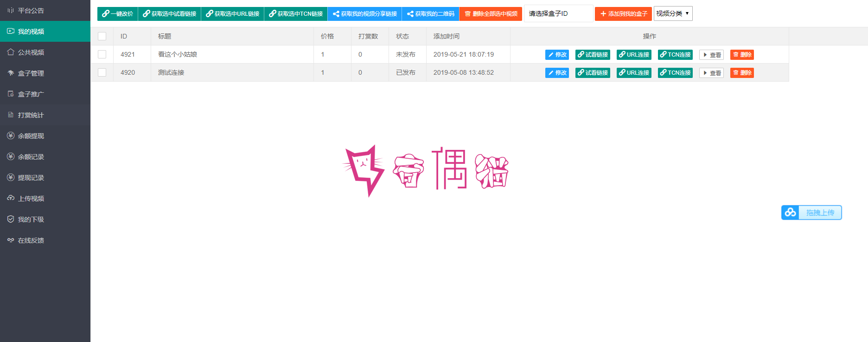The height and width of the screenshot is (342, 868).
Task: Click 查看 for video 4921
Action: tap(711, 55)
